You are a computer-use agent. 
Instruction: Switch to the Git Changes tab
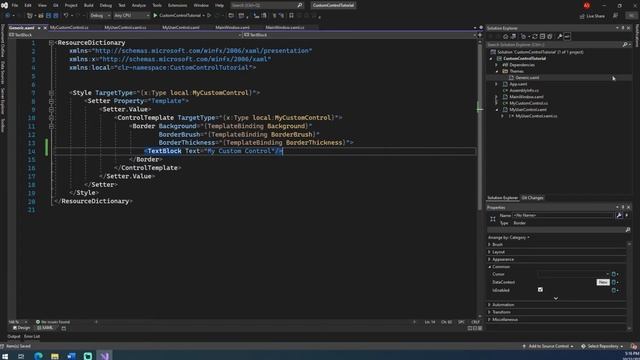(532, 198)
